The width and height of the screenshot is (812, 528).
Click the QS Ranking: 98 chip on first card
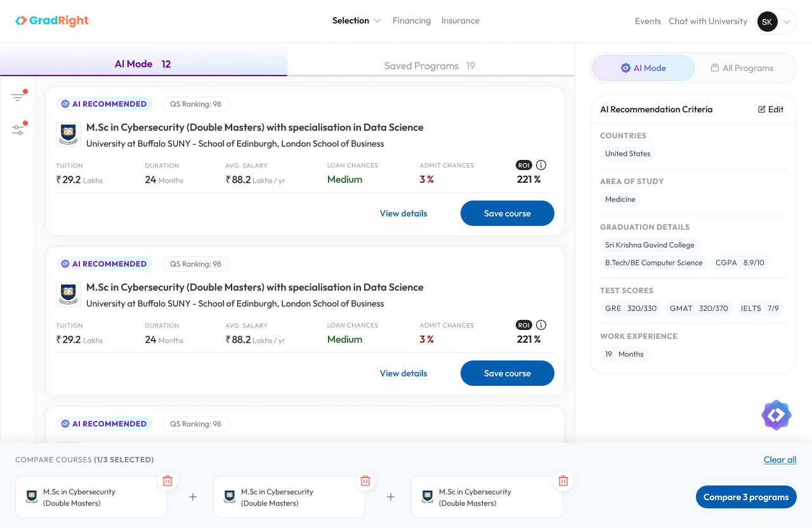click(x=195, y=104)
